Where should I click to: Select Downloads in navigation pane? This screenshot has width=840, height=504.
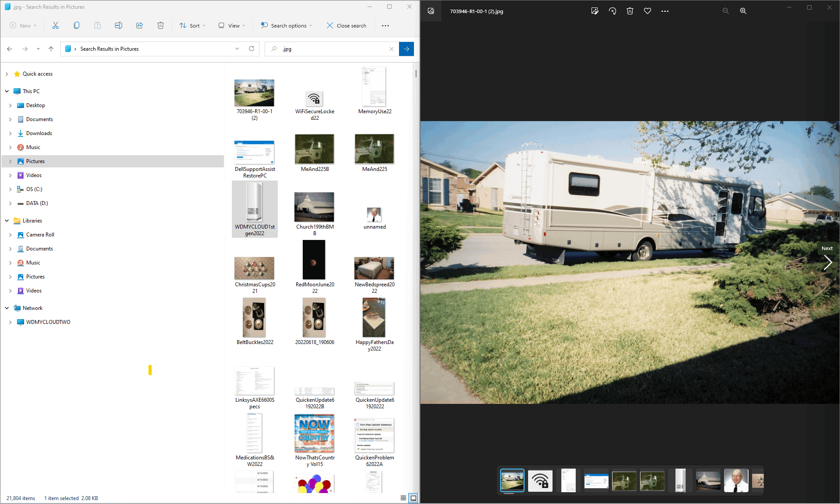click(39, 133)
